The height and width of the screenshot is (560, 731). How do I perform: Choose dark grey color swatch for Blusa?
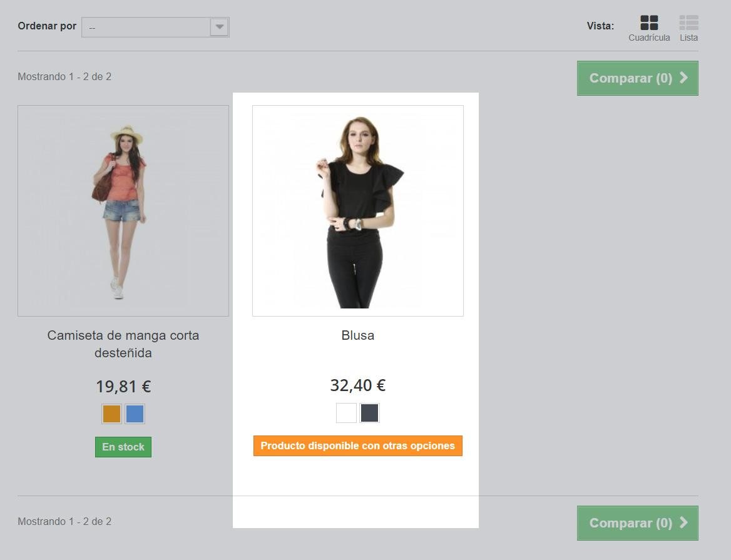[369, 413]
